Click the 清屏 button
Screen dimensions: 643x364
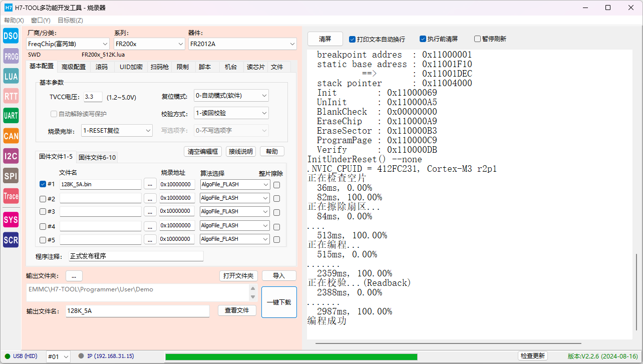(x=325, y=39)
